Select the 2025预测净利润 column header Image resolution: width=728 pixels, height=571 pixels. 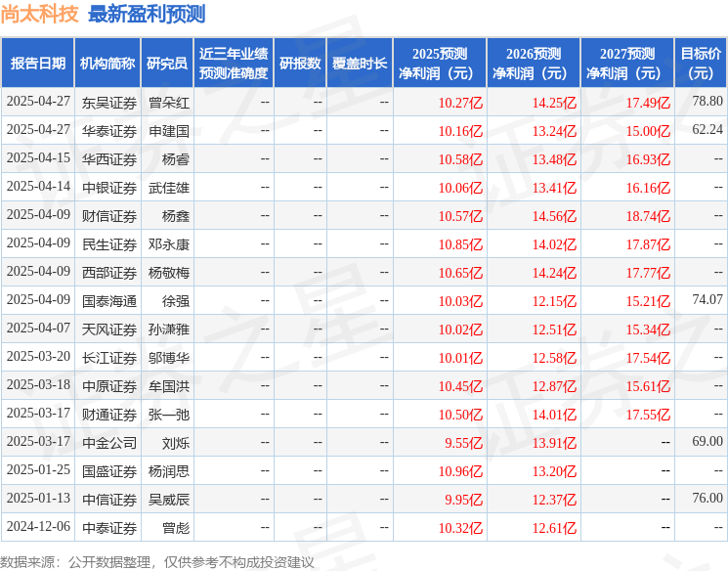pyautogui.click(x=440, y=64)
